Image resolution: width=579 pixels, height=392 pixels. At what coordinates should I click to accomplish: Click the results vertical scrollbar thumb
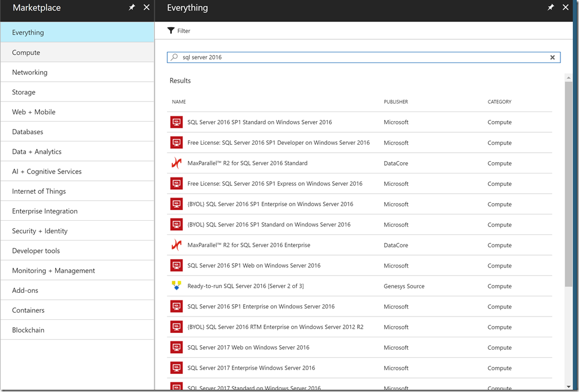[x=568, y=184]
